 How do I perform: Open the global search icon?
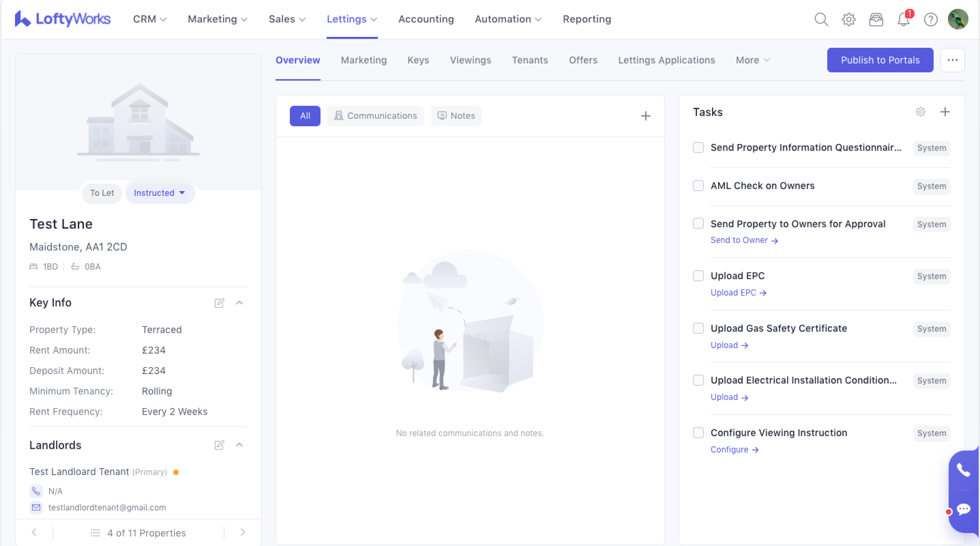tap(821, 19)
